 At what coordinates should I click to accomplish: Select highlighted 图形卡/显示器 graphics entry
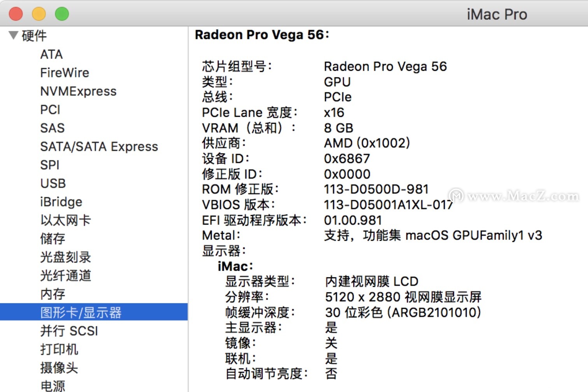(x=94, y=312)
